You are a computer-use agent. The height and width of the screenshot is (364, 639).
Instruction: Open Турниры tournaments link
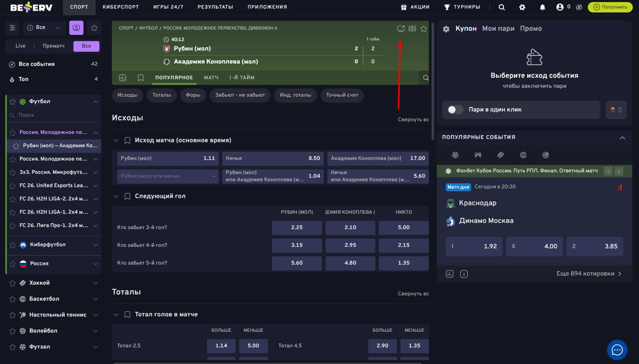(462, 7)
